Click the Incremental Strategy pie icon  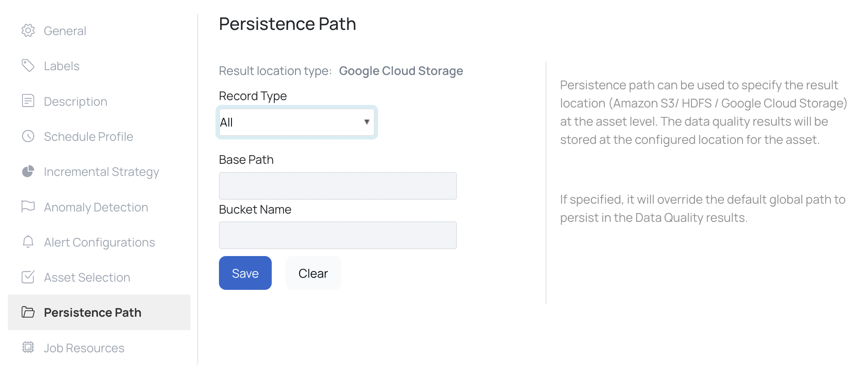tap(28, 172)
